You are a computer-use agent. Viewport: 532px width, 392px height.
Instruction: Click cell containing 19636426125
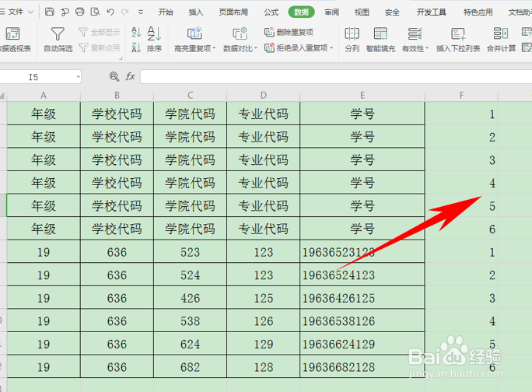(362, 298)
